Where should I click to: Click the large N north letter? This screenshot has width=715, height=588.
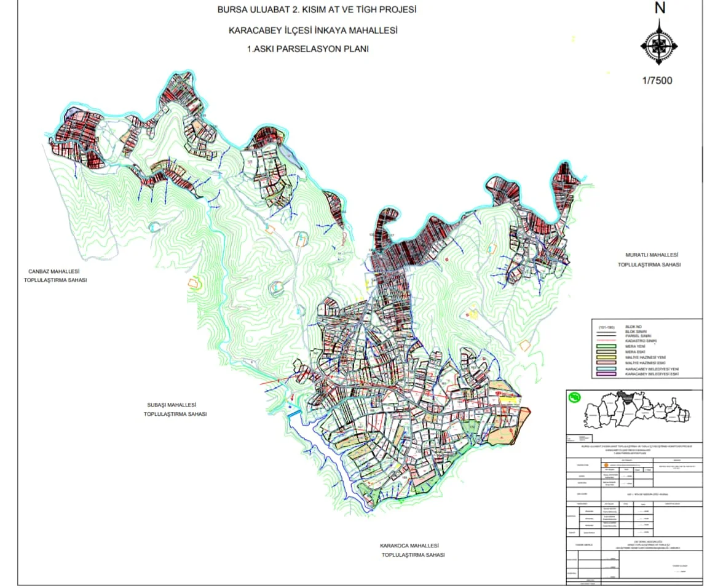[660, 8]
